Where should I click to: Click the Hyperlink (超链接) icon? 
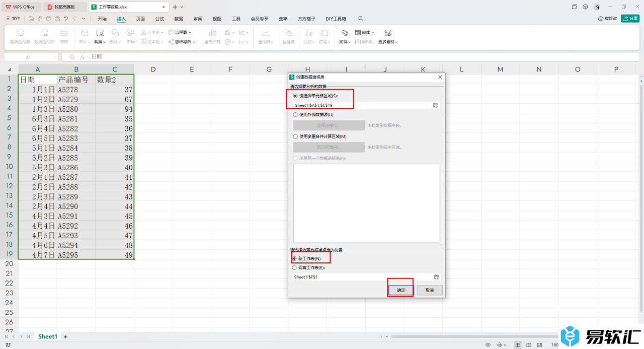pos(288,33)
